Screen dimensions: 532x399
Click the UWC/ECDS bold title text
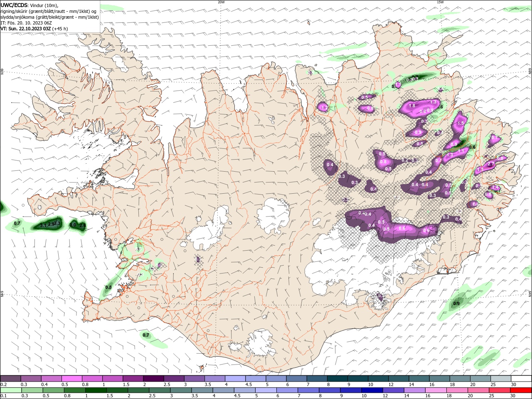click(x=14, y=5)
